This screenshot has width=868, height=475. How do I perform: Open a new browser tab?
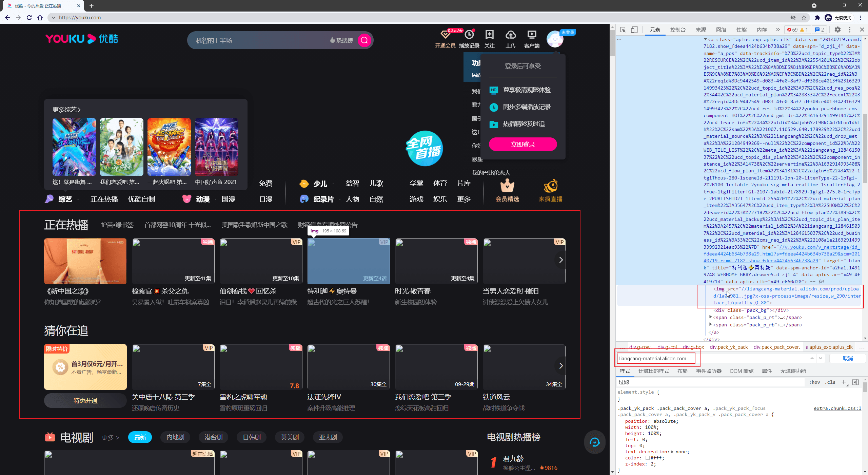pos(92,6)
